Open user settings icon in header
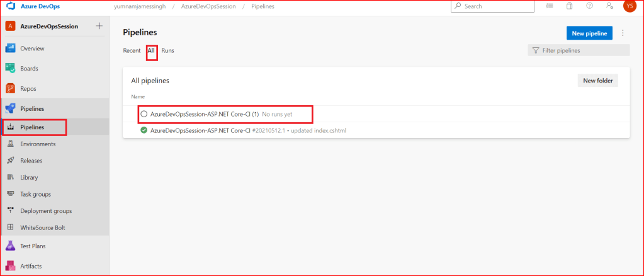The image size is (644, 276). [609, 6]
